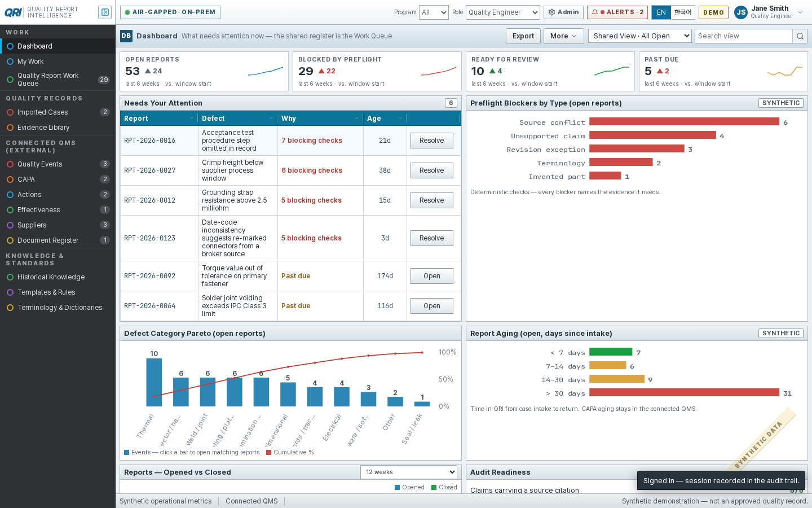Click the Source conflict red bar

click(684, 122)
